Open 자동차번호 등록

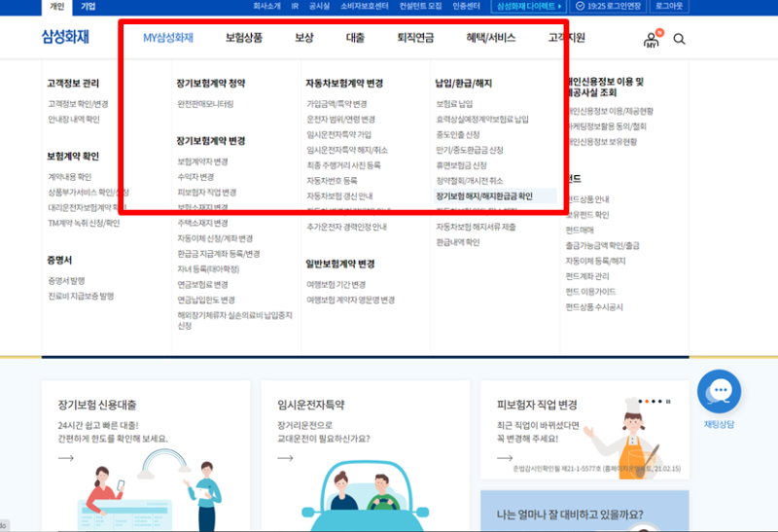[x=332, y=181]
